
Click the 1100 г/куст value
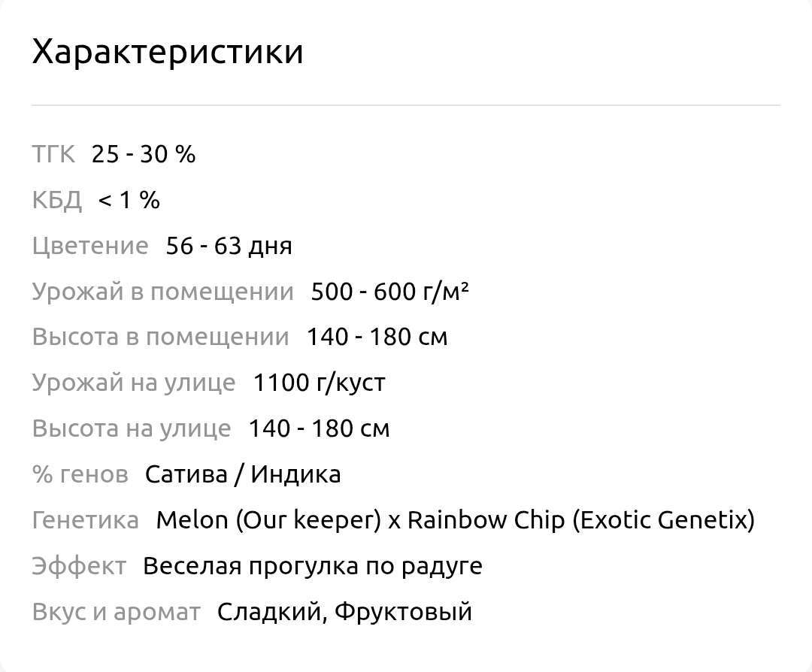(319, 383)
